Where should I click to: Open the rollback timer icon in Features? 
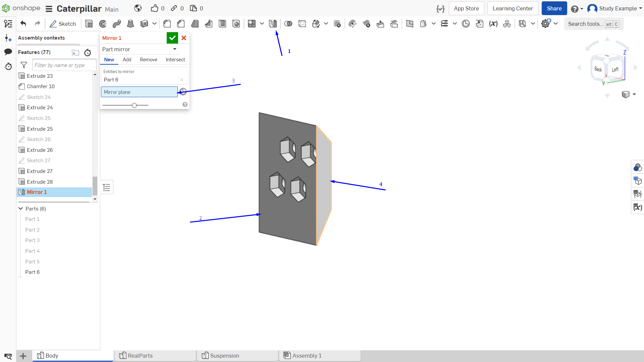pos(88,53)
